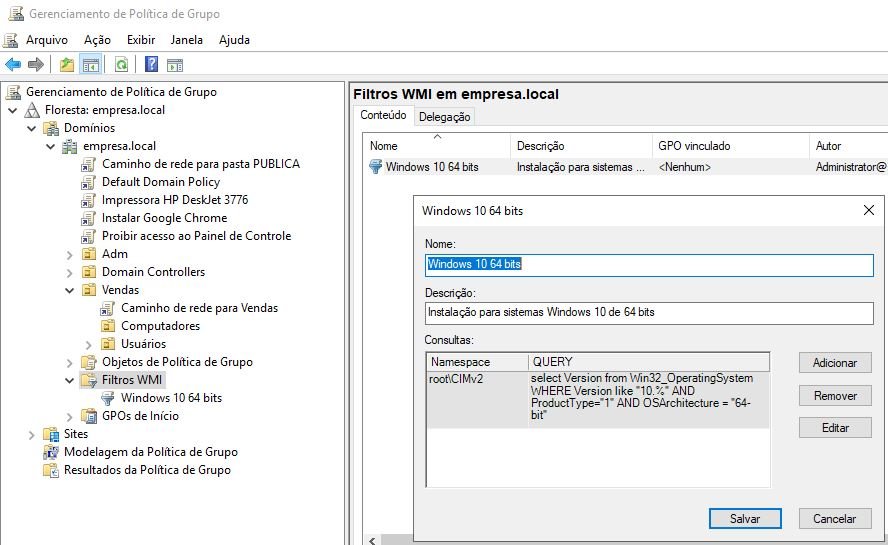Viewport: 888px width, 545px height.
Task: Sort by the GPO vinculado column header
Action: [x=731, y=146]
